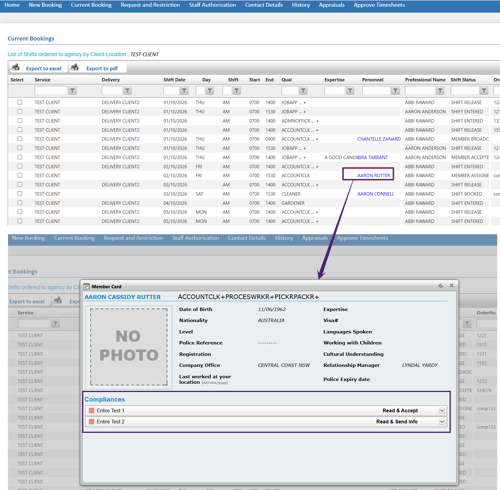This screenshot has height=490, width=500.
Task: Open the Professional Name column filter icon
Action: point(440,90)
